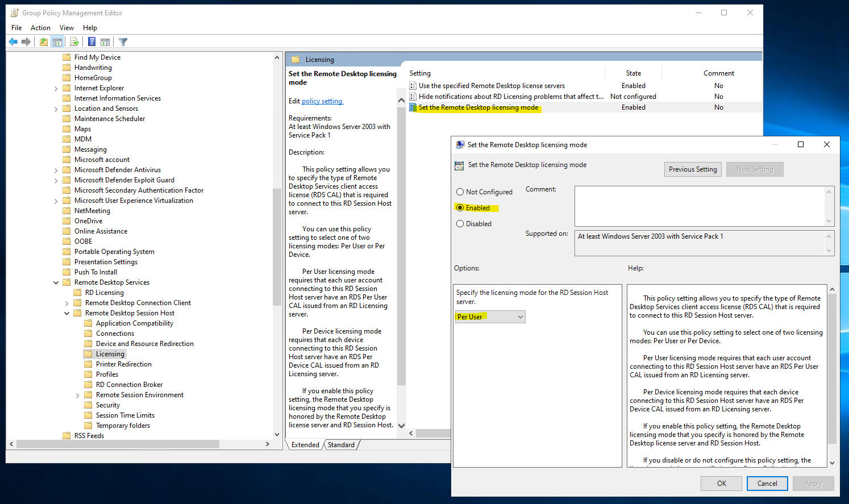Click the OneDrive folder icon
This screenshot has height=504, width=849.
click(x=66, y=220)
